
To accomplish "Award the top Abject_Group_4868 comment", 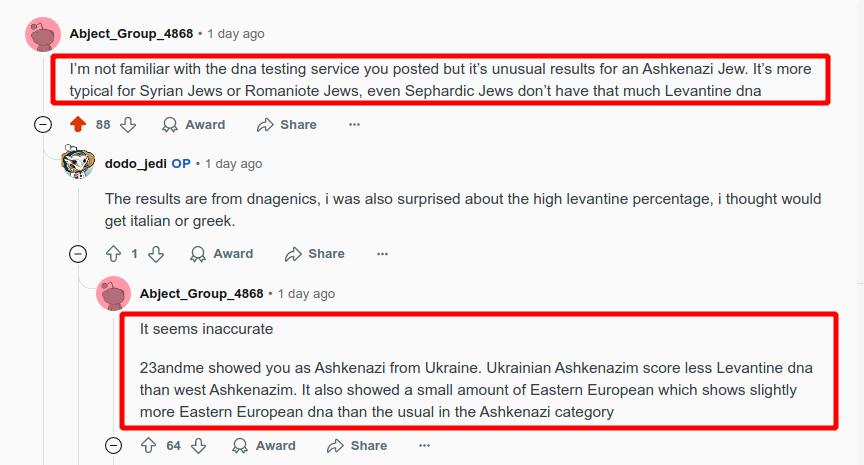I will pyautogui.click(x=194, y=125).
